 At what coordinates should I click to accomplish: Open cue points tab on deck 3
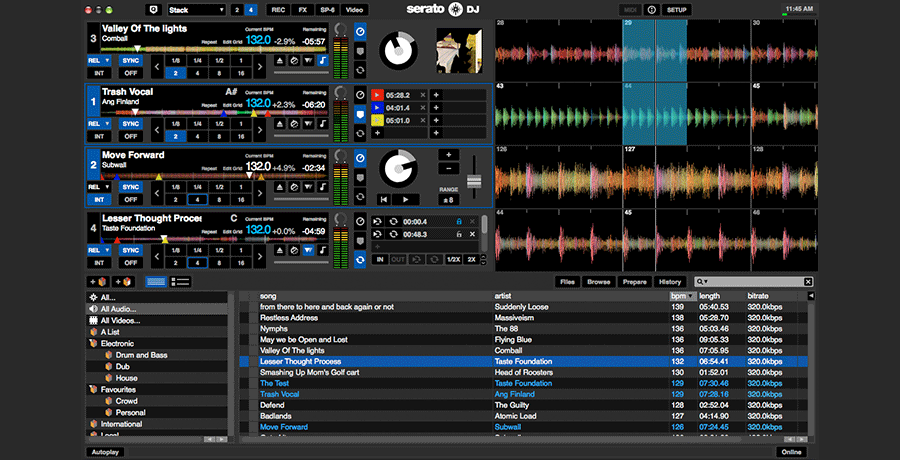[x=360, y=52]
